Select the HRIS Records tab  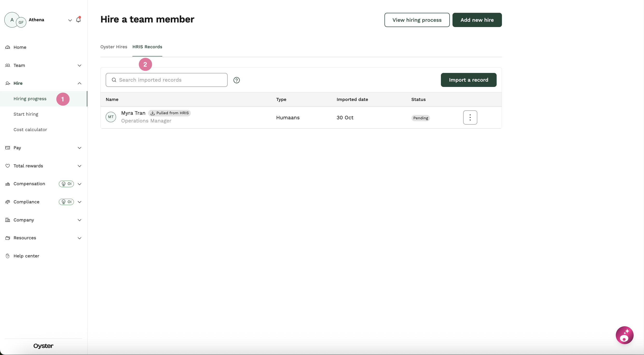pyautogui.click(x=147, y=47)
